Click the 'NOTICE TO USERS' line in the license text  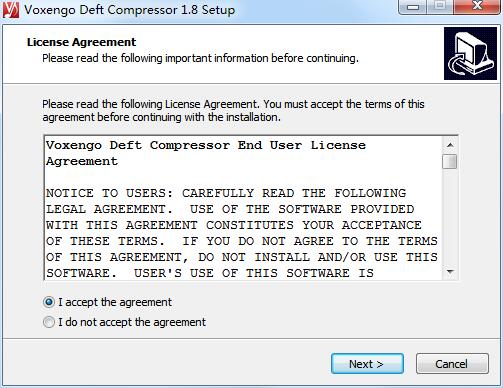tap(226, 193)
